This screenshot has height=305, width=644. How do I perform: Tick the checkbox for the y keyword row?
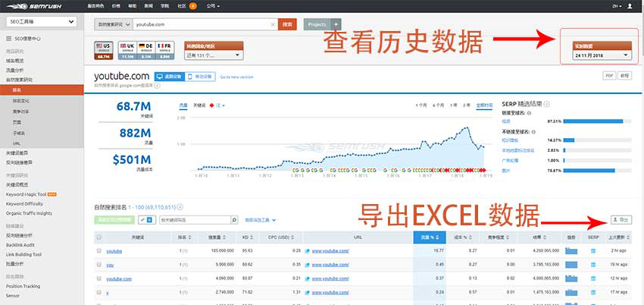pyautogui.click(x=98, y=292)
